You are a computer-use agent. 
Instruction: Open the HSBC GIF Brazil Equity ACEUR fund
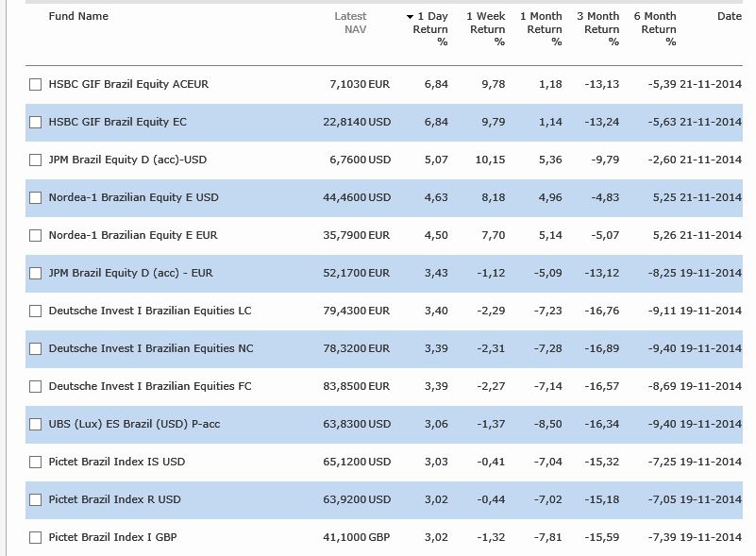pyautogui.click(x=128, y=84)
